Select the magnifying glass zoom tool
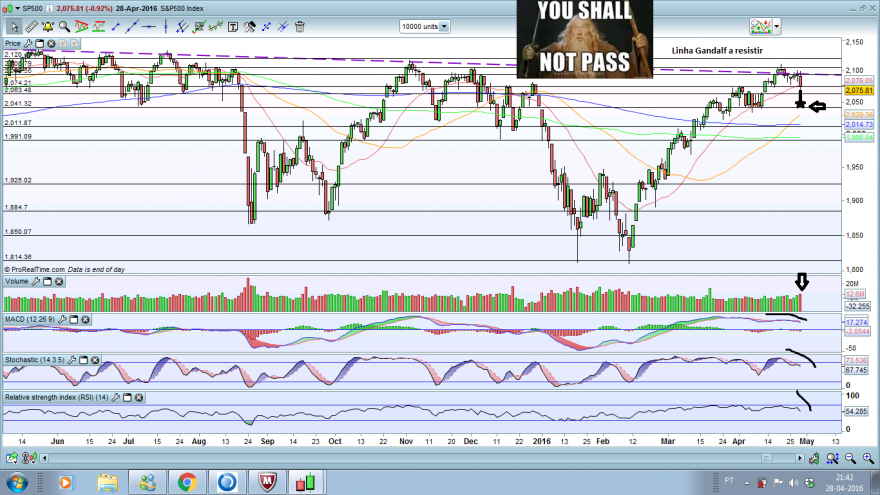Viewport: 880px width, 495px height. point(65,26)
